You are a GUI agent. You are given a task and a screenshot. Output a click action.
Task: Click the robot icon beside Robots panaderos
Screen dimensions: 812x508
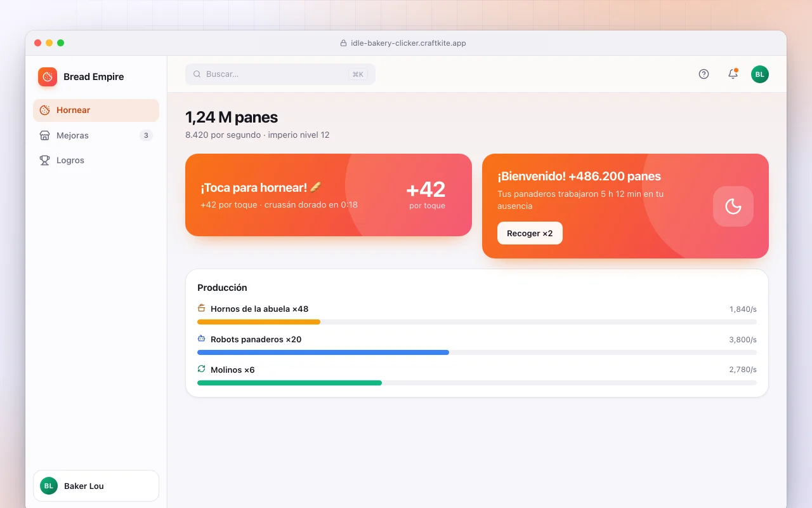tap(202, 339)
